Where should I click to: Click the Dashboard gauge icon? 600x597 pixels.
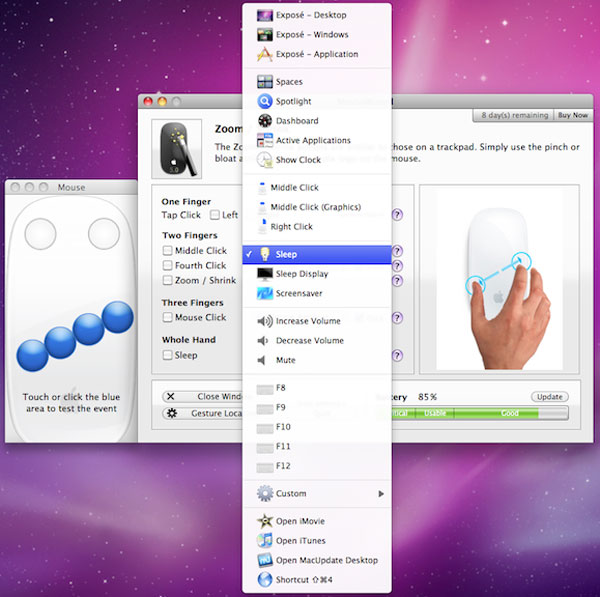pos(264,121)
